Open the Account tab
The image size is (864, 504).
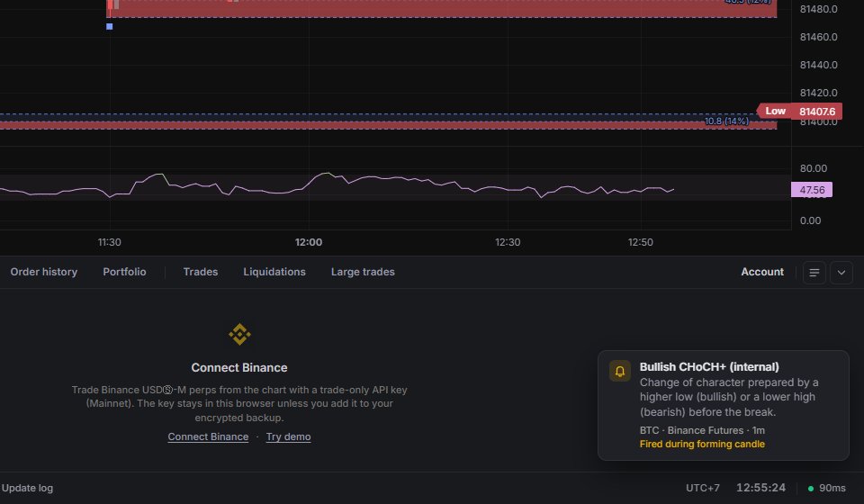(x=762, y=272)
